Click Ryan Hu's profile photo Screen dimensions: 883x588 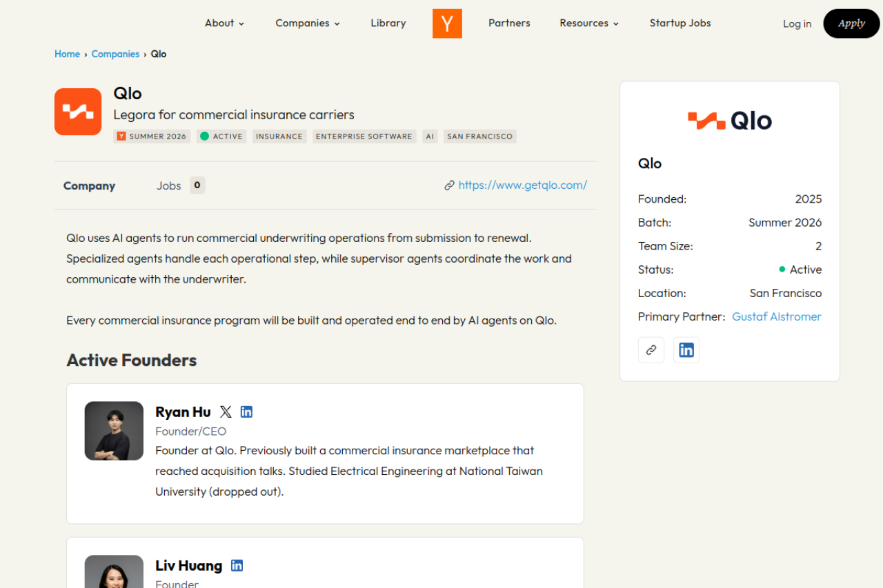click(x=114, y=431)
